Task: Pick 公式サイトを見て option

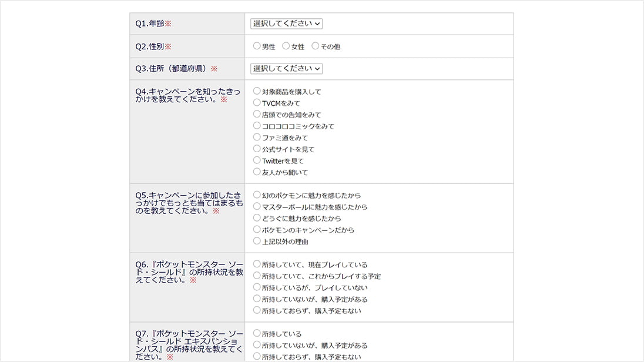Action: [x=257, y=149]
